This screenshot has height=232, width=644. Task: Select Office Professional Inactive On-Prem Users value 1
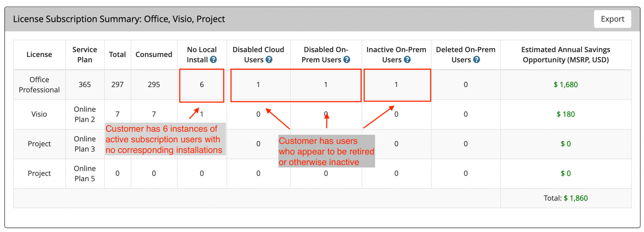(x=396, y=84)
